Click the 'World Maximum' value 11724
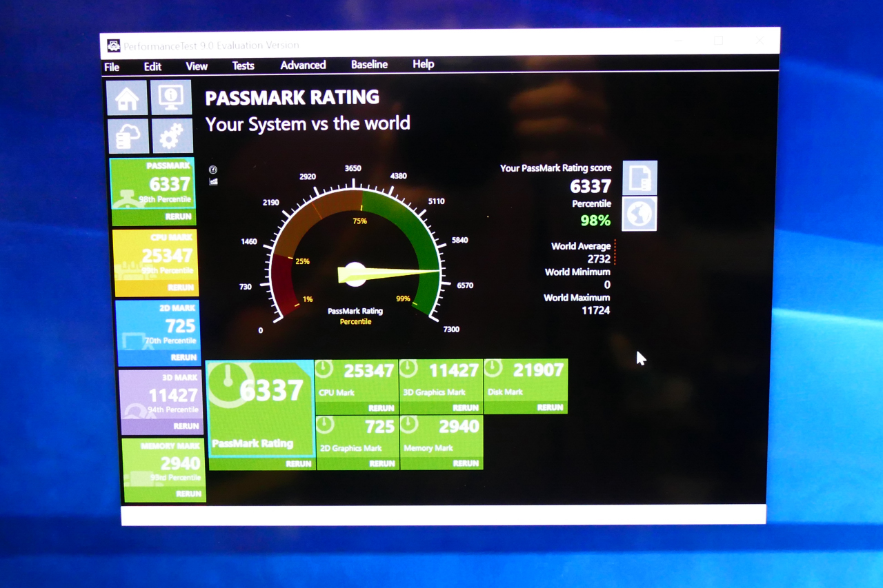 [x=595, y=310]
